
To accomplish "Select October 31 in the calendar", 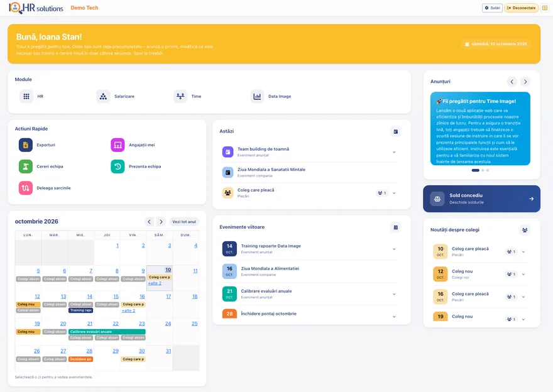I will coord(168,351).
